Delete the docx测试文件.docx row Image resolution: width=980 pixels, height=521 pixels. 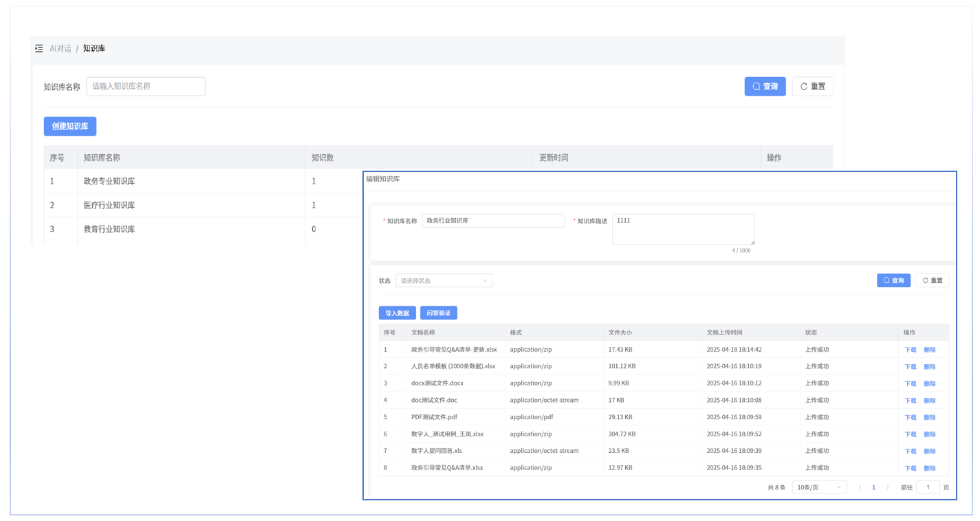[930, 383]
